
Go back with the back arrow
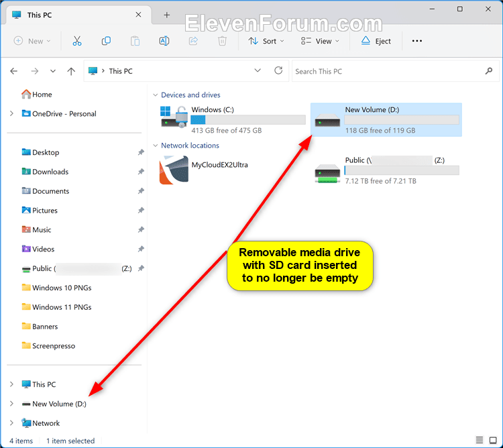pyautogui.click(x=14, y=71)
